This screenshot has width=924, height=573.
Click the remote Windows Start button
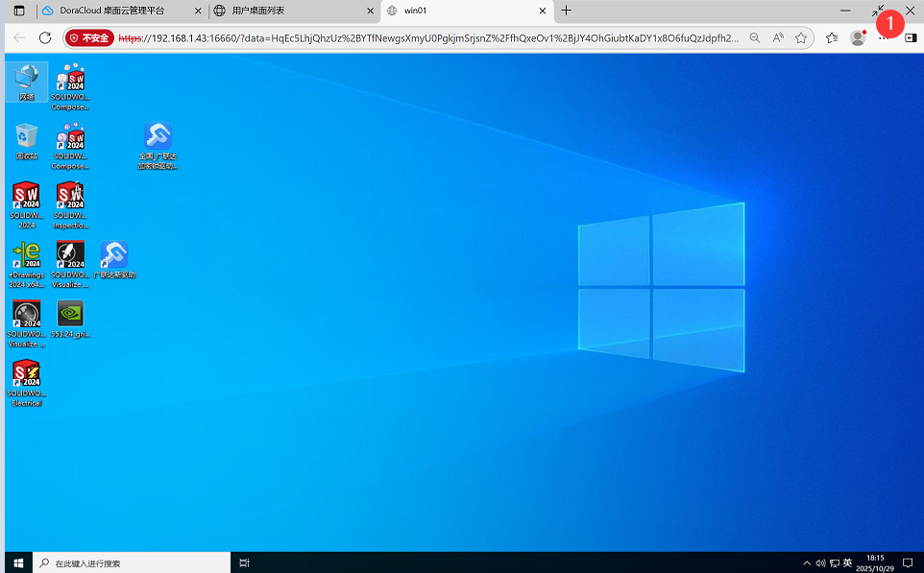17,562
